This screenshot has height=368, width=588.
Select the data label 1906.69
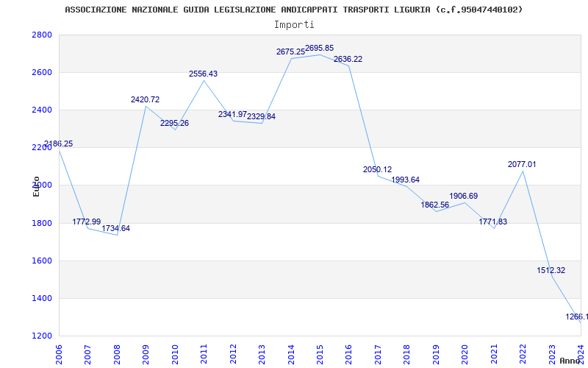pyautogui.click(x=464, y=196)
